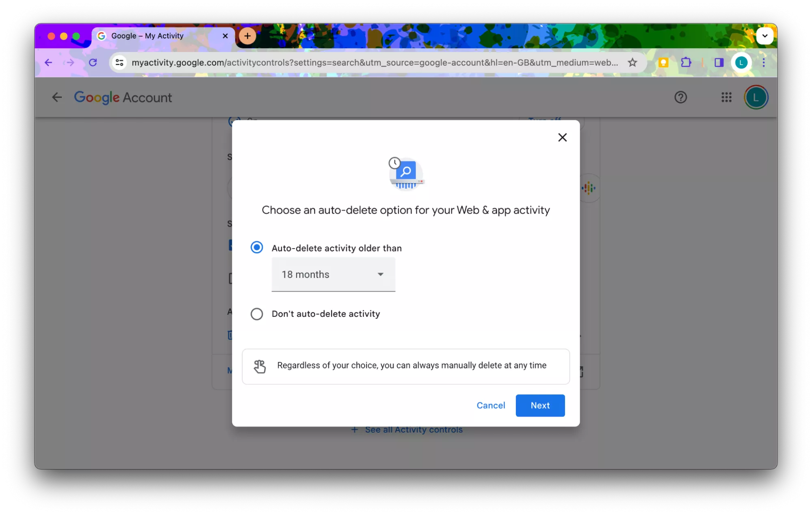Open the 18 months dropdown
Image resolution: width=812 pixels, height=515 pixels.
[333, 275]
